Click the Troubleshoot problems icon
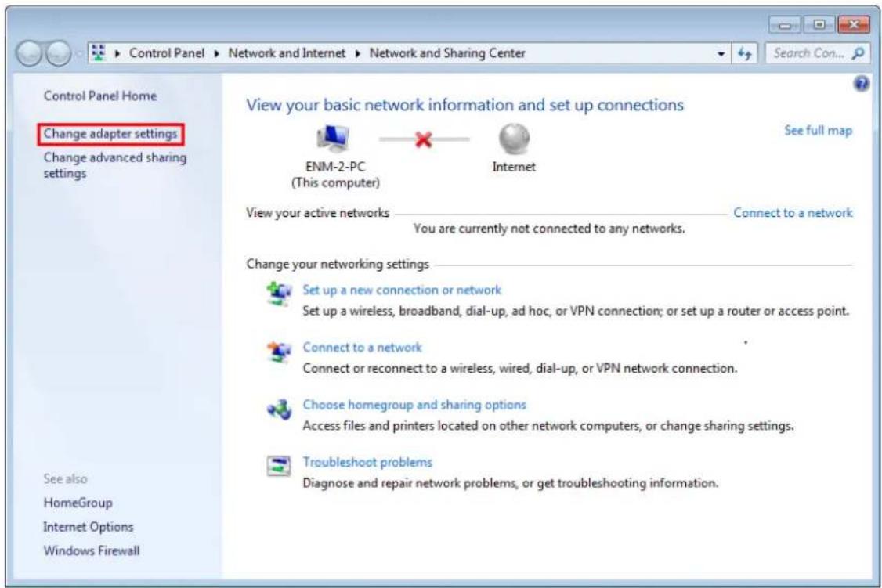The image size is (882, 588). tap(279, 466)
